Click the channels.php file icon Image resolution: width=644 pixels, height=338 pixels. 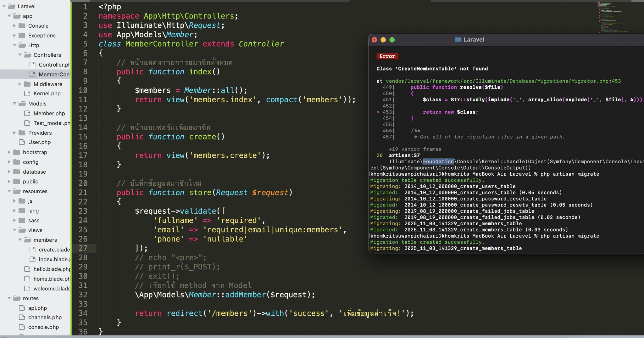22,317
